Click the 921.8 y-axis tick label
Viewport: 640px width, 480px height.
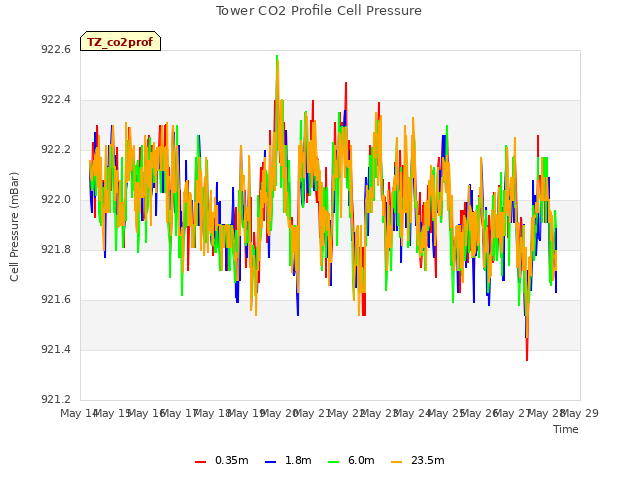click(x=56, y=249)
